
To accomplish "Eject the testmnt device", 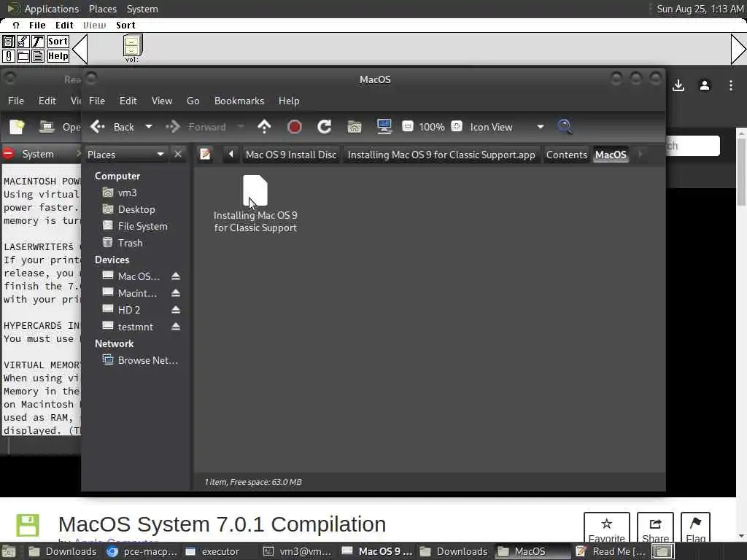I will (176, 327).
